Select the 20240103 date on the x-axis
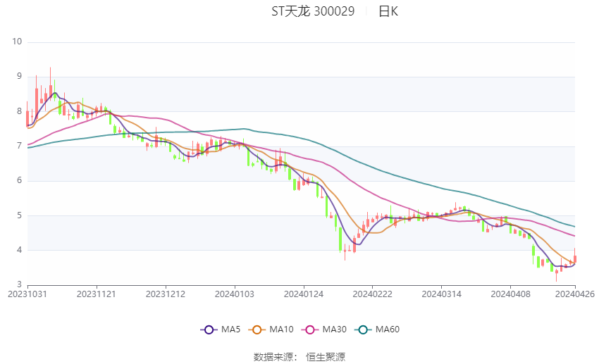The height and width of the screenshot is (364, 599). (x=234, y=294)
